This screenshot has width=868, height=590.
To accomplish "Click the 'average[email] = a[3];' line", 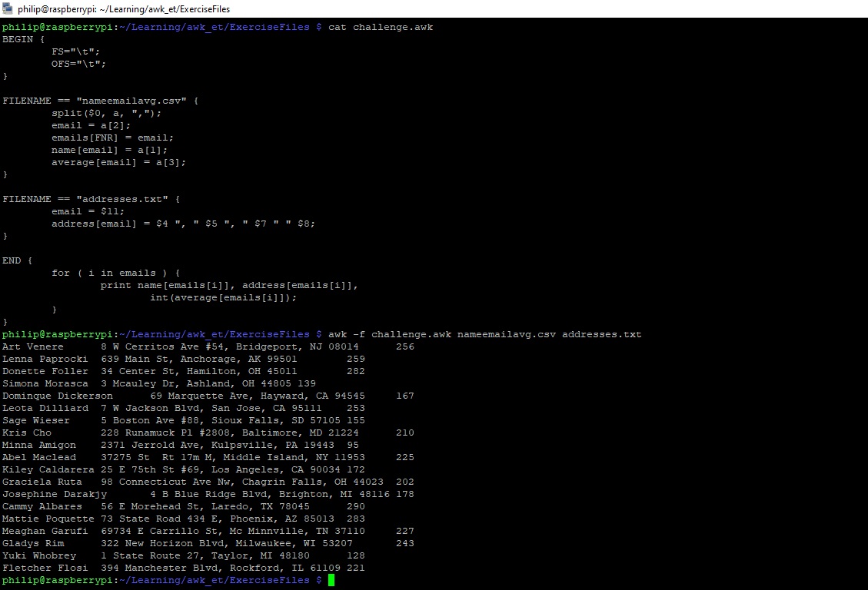I will click(x=118, y=162).
